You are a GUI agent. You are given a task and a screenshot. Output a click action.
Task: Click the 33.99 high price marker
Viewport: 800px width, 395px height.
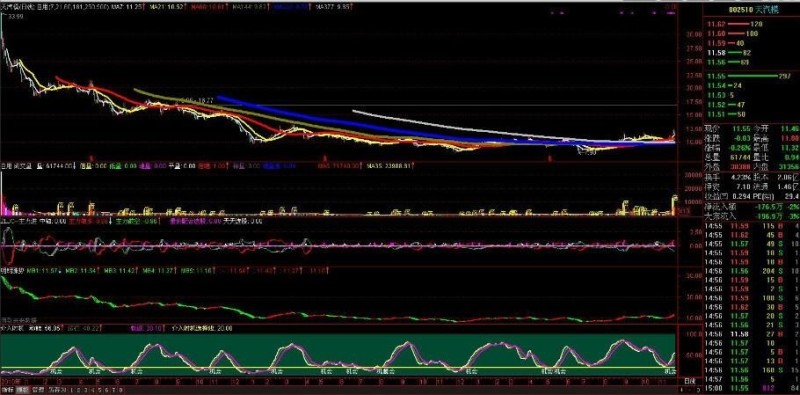(13, 16)
